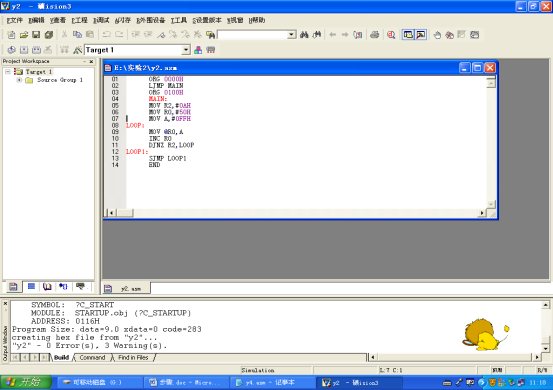Collapse the Target 1 tree node
This screenshot has height=390, width=553.
pyautogui.click(x=7, y=72)
